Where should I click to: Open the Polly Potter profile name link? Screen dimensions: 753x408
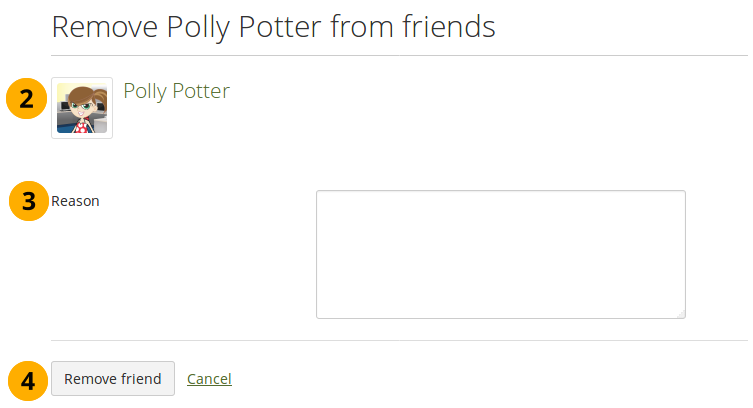coord(176,91)
